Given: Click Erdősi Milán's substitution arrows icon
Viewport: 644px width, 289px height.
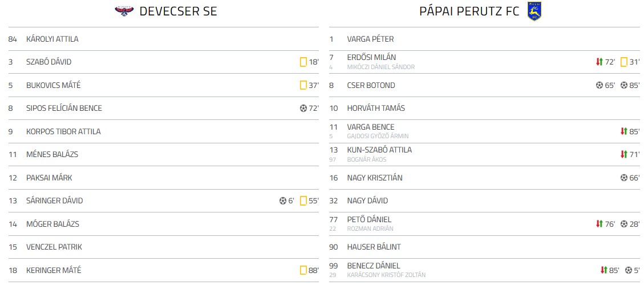Looking at the screenshot, I should [x=599, y=62].
